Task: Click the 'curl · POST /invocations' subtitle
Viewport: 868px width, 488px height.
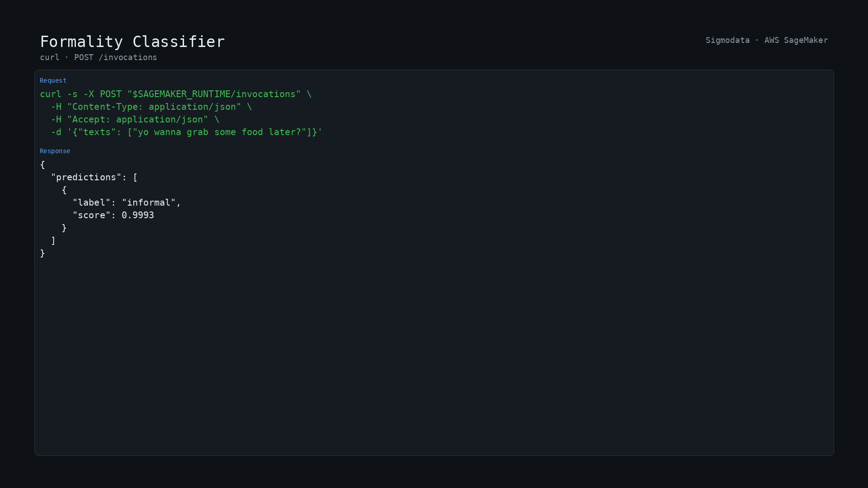Action: pyautogui.click(x=98, y=57)
